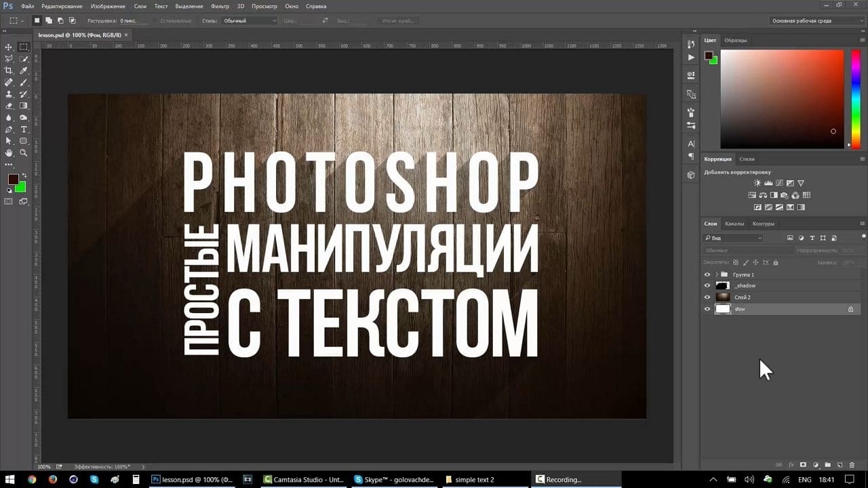Click the foreground color swatch in toolbar
This screenshot has width=868, height=488.
click(x=13, y=180)
